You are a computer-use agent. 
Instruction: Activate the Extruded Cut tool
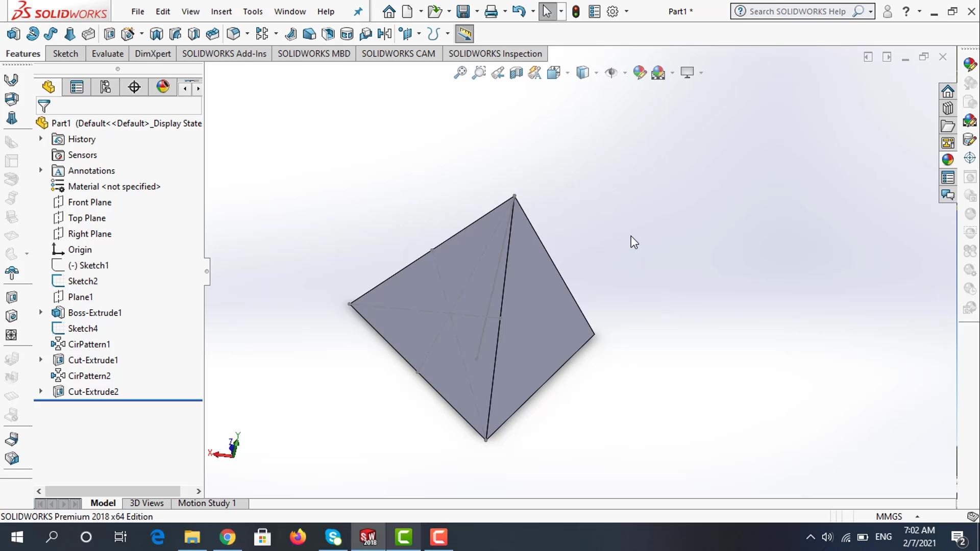[109, 33]
